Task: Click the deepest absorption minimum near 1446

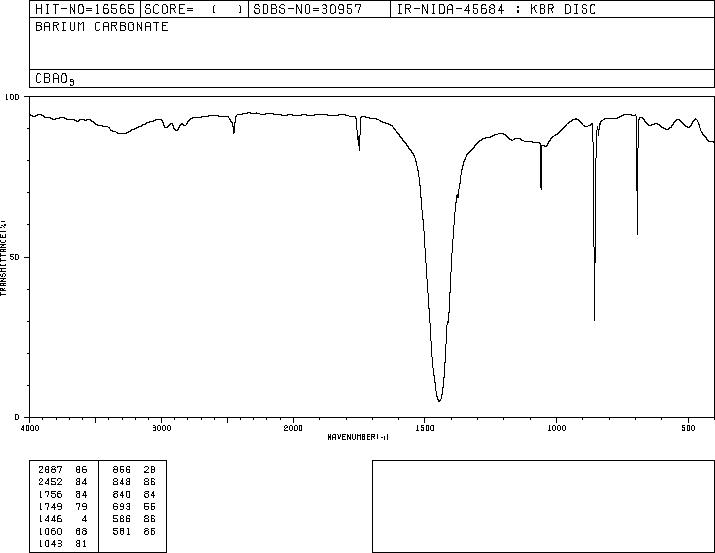Action: click(x=439, y=401)
